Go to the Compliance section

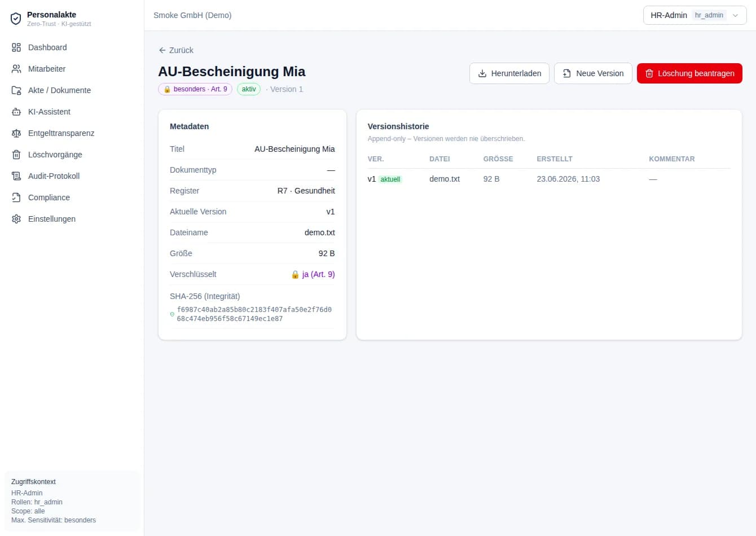[x=72, y=197]
